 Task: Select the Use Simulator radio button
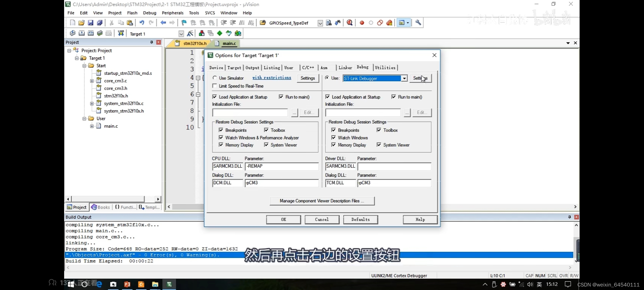[x=215, y=78]
